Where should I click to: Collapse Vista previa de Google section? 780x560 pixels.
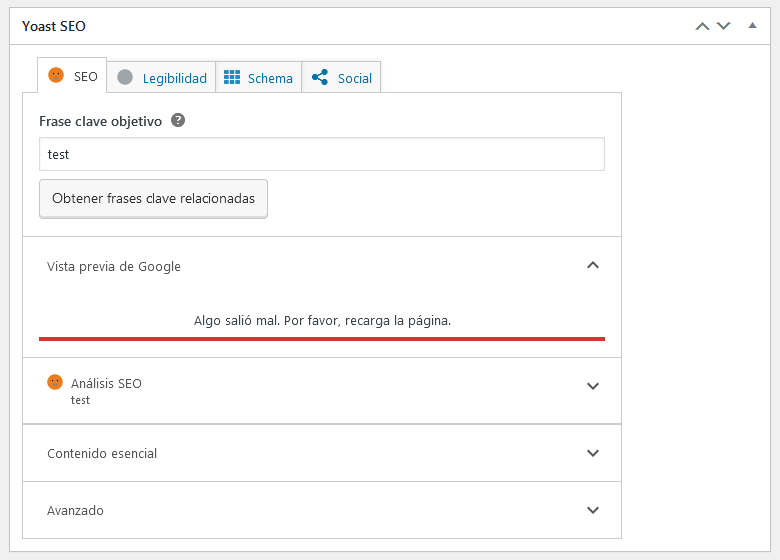pyautogui.click(x=322, y=266)
